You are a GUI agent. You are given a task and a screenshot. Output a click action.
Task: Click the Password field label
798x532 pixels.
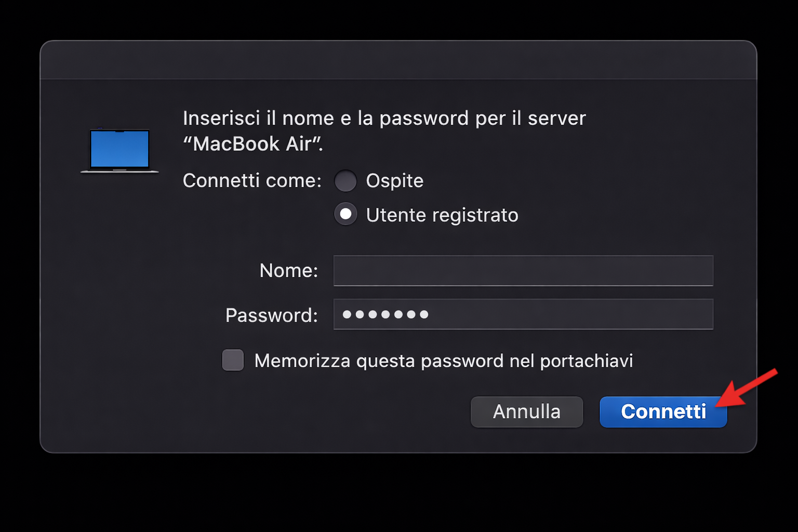tap(271, 315)
